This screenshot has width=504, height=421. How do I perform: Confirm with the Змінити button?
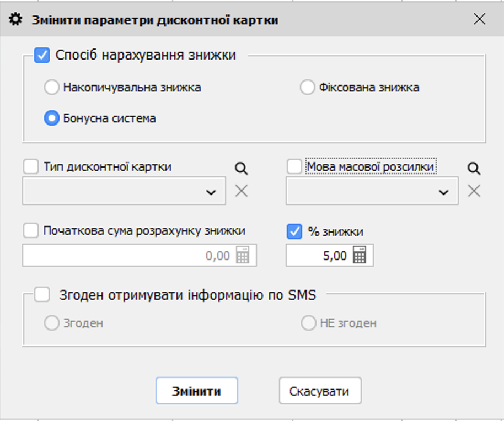click(x=197, y=391)
